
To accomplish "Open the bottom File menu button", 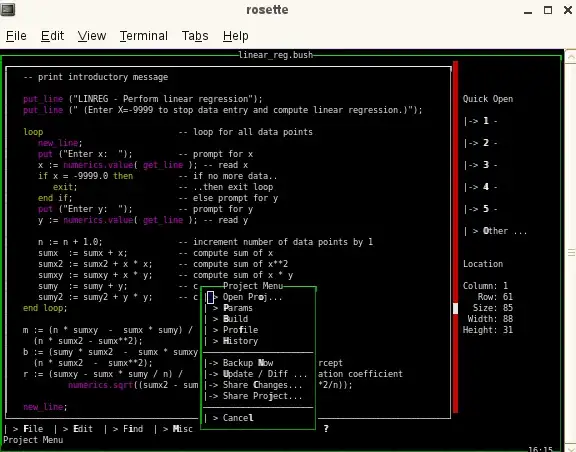I will click(x=24, y=429).
